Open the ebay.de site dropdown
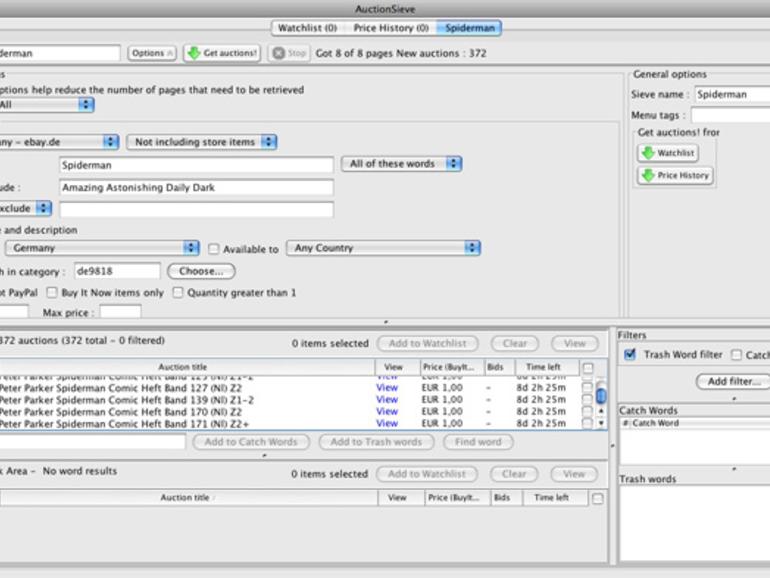Viewport: 770px width, 578px height. coord(58,142)
